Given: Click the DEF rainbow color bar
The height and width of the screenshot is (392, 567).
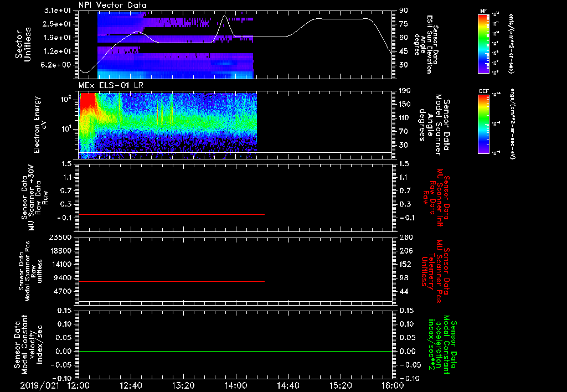Looking at the screenshot, I should pyautogui.click(x=483, y=124).
